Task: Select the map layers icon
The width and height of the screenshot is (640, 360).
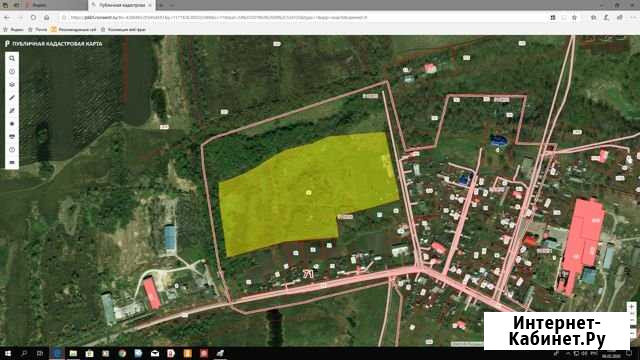Action: [12, 85]
